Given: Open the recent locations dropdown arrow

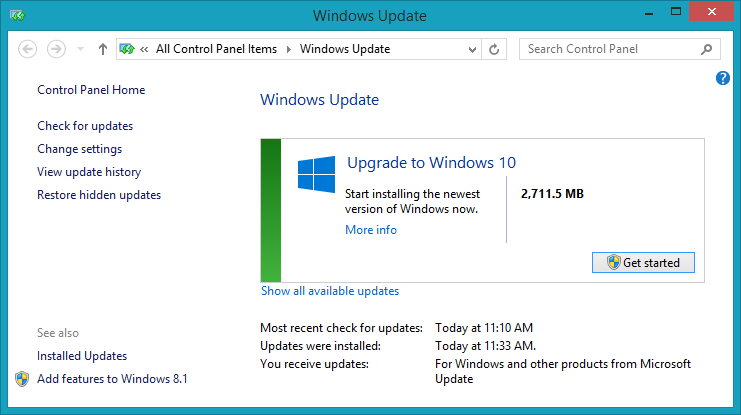Looking at the screenshot, I should pos(80,49).
